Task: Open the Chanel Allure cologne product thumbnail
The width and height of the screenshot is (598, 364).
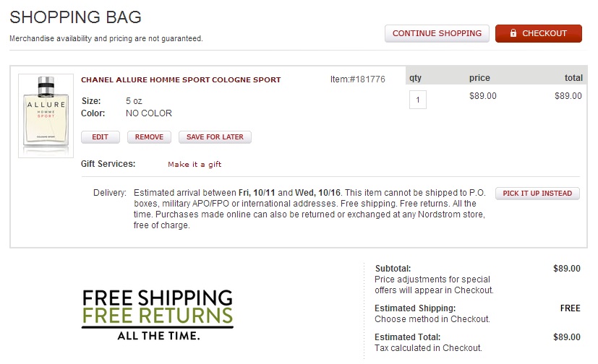Action: coord(46,116)
